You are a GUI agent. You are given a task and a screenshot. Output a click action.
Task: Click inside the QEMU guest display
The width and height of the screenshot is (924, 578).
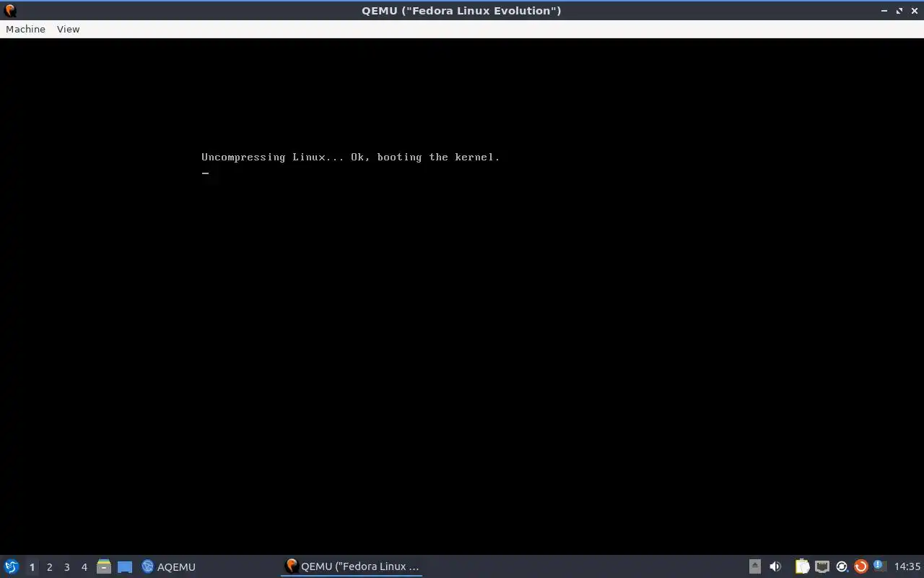point(462,296)
